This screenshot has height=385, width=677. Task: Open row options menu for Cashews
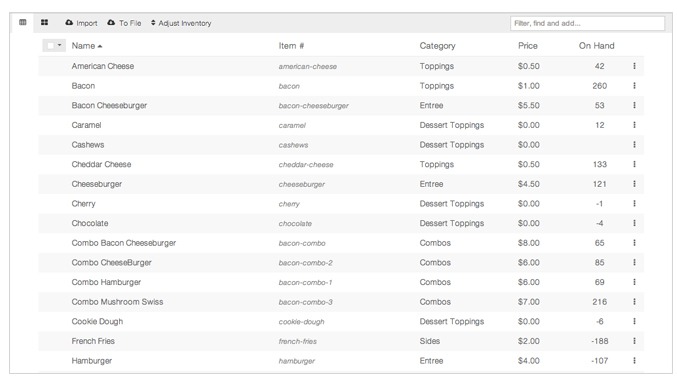634,145
